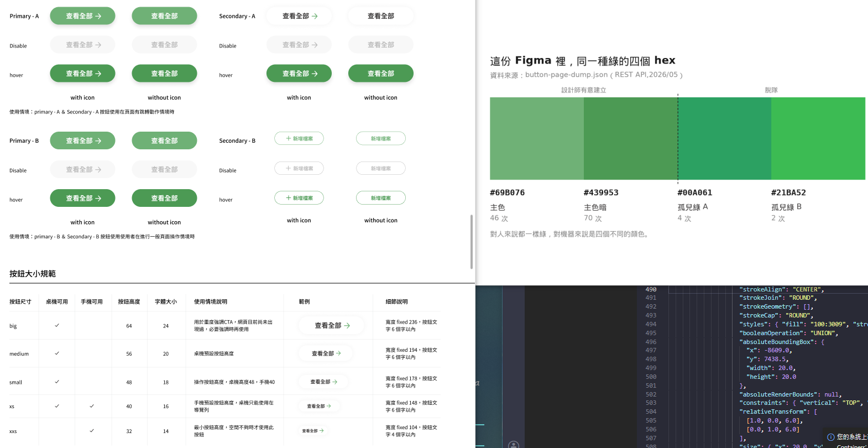Click disabled Primary-A 查看全部 button with arrow
Viewport: 868px width, 448px height.
[82, 45]
